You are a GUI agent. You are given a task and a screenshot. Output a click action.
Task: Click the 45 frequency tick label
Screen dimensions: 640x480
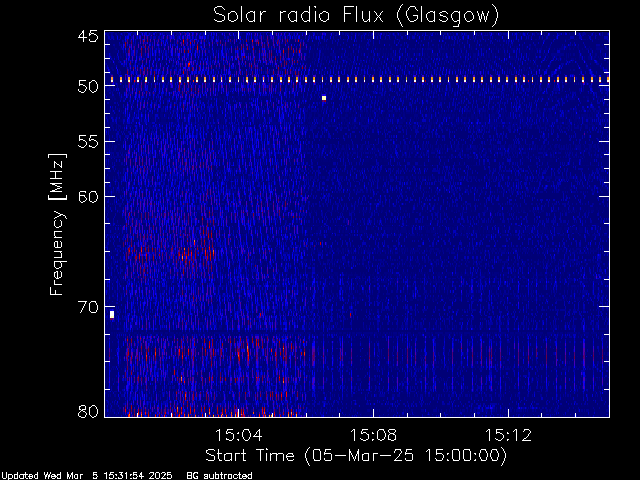pos(88,36)
